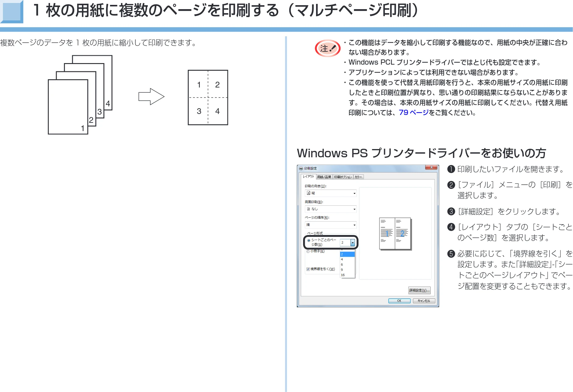Click the pages-per-sheet combo box arrow
The height and width of the screenshot is (392, 573).
pos(353,242)
